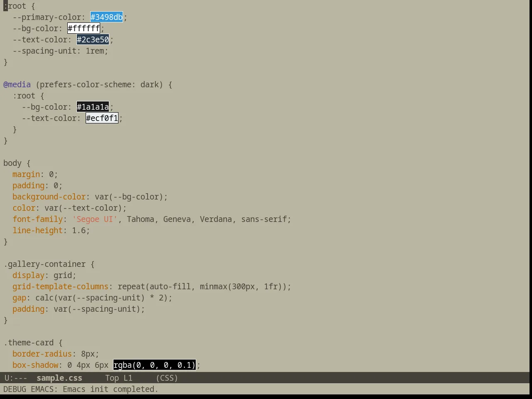Place cursor on '--spacing-unit: 1rem' line

[60, 51]
